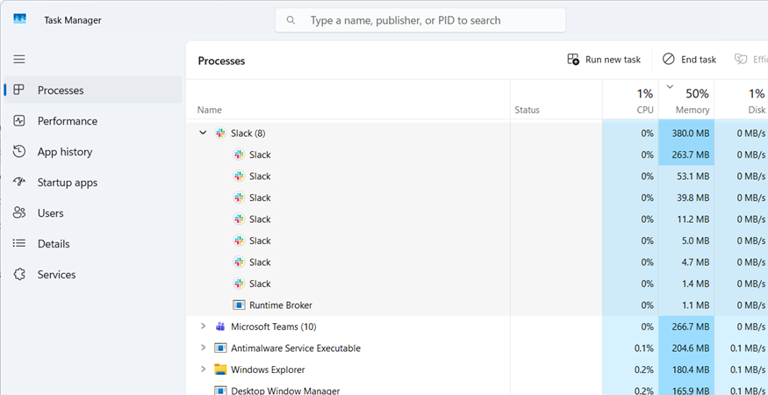The image size is (768, 395).
Task: Click the Processes grid icon in sidebar
Action: 19,90
